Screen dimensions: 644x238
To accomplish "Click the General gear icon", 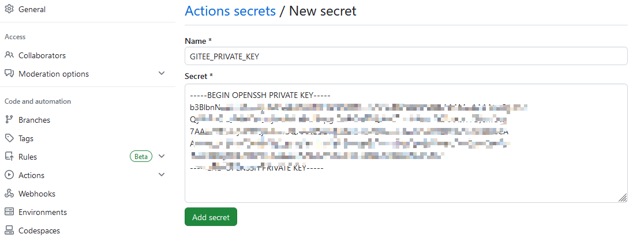I will point(9,9).
